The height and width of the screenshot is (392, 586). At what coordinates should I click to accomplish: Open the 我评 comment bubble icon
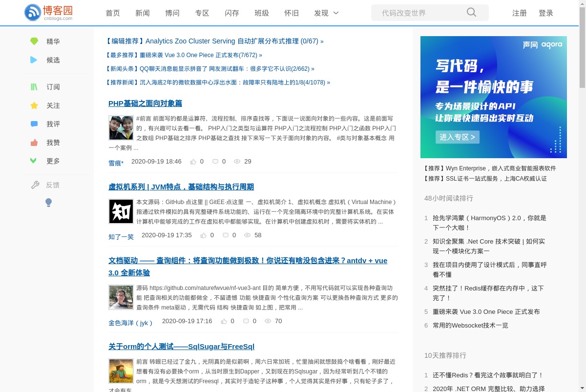point(34,124)
